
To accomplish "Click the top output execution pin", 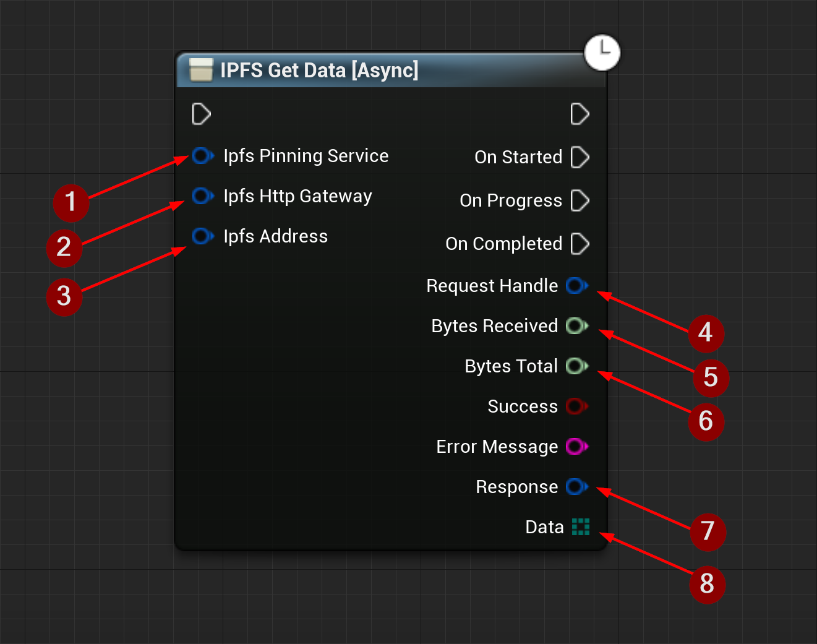I will click(x=580, y=114).
